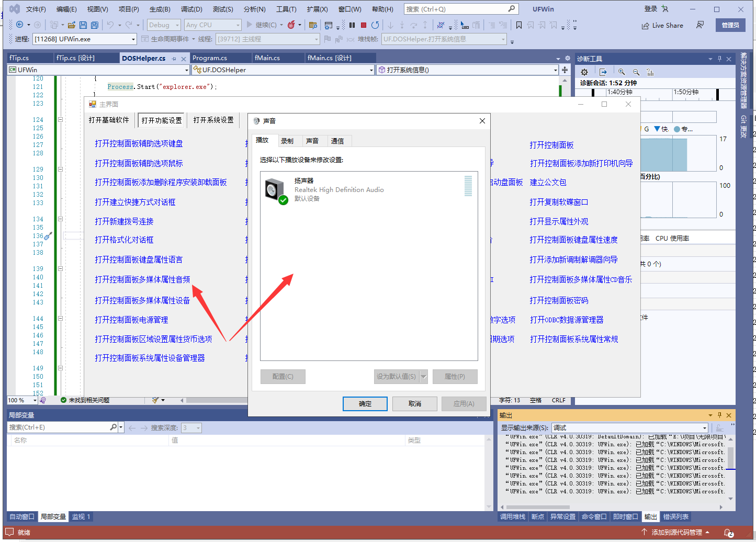Click the Hot Reload flame icon
Screen dimensions: 756x542
pyautogui.click(x=291, y=25)
